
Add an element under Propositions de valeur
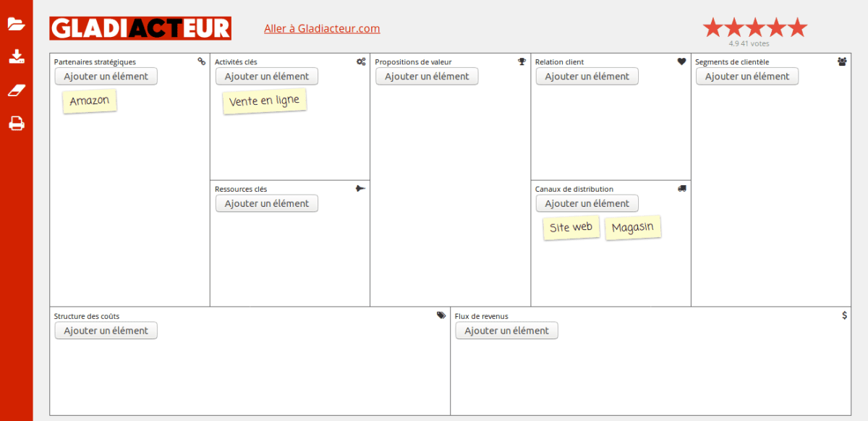pyautogui.click(x=427, y=76)
